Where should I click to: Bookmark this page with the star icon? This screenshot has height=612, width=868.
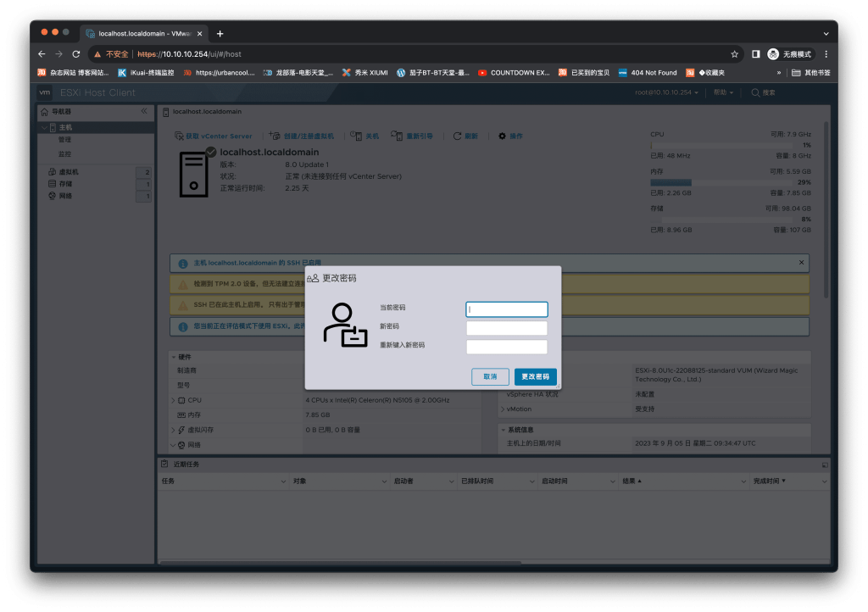tap(735, 54)
